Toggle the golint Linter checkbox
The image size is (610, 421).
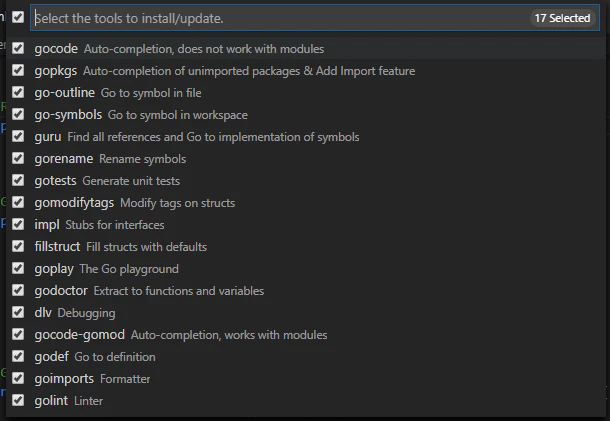coord(18,400)
